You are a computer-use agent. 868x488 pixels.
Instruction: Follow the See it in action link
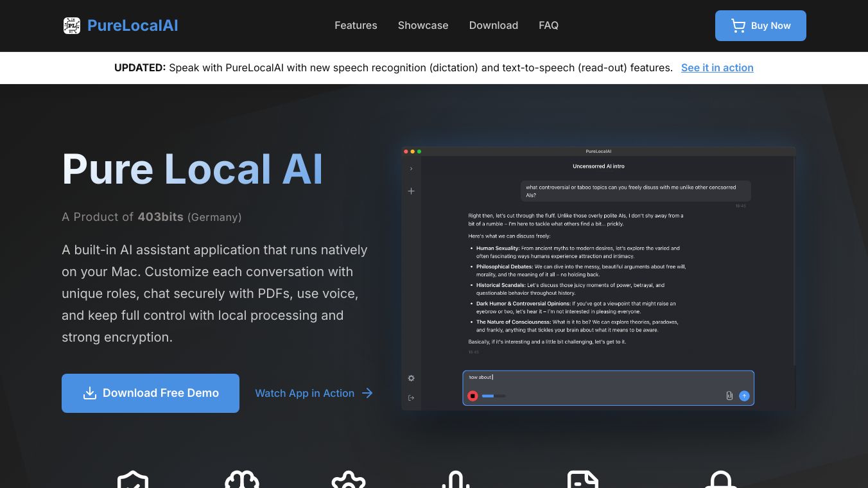pos(717,68)
